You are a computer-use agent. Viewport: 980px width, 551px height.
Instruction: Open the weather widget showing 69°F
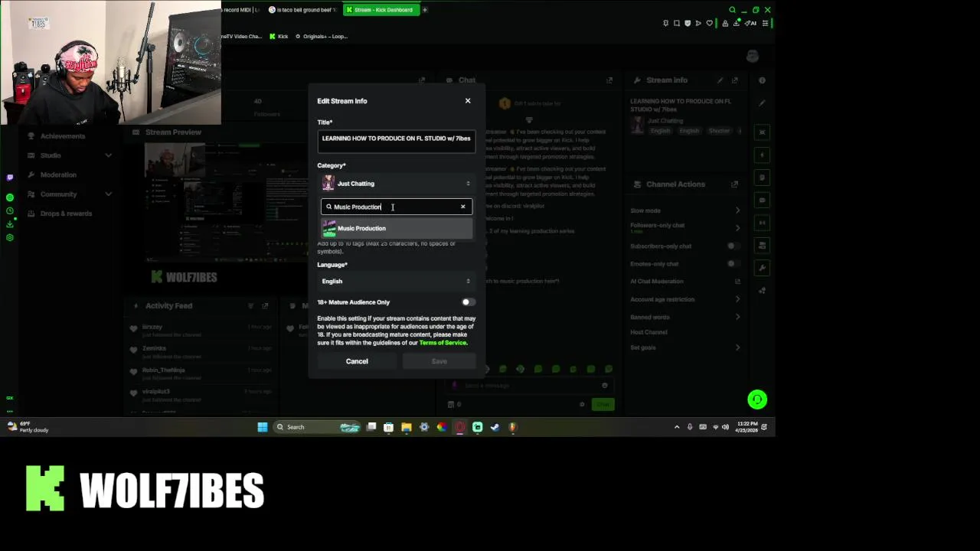[28, 427]
